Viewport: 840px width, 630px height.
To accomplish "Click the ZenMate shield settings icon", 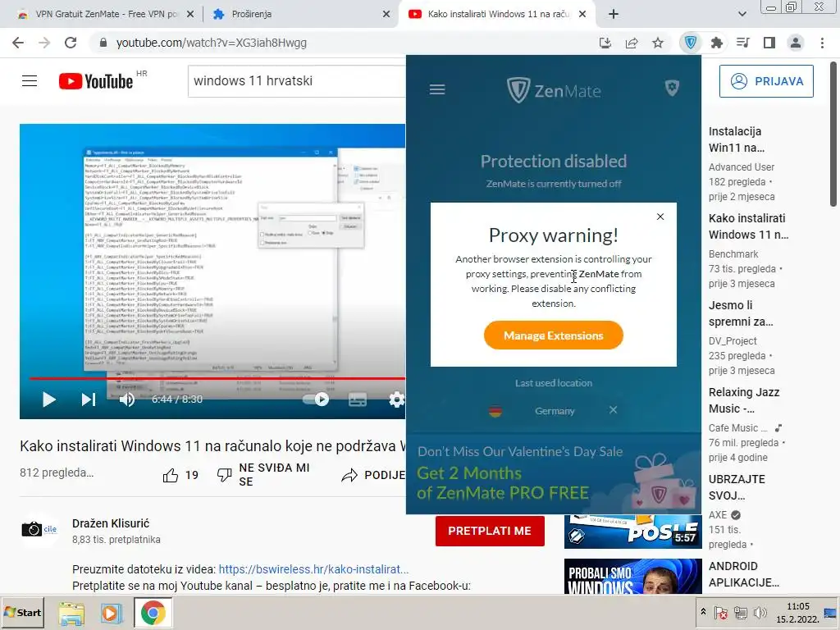I will pyautogui.click(x=672, y=88).
